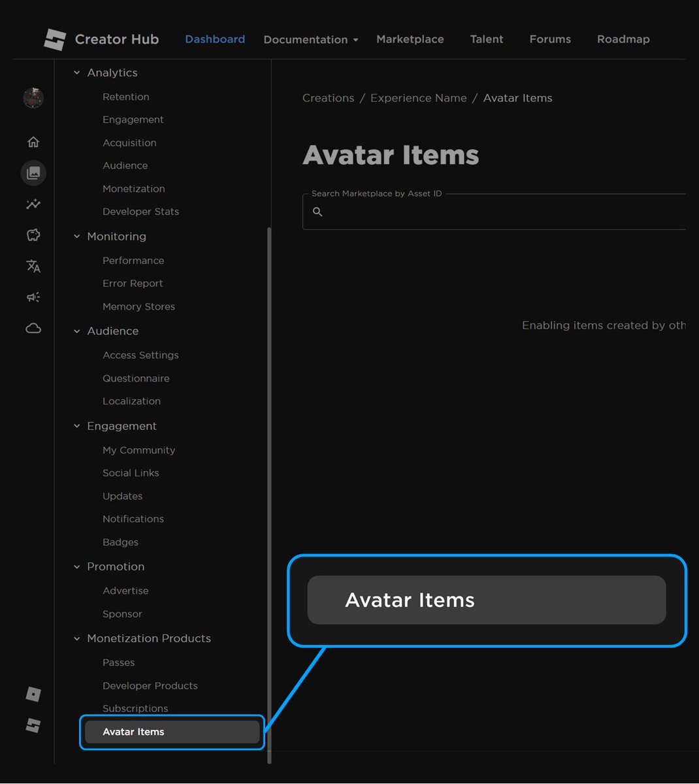
Task: Click the Avatar Items breadcrumb
Action: 518,98
